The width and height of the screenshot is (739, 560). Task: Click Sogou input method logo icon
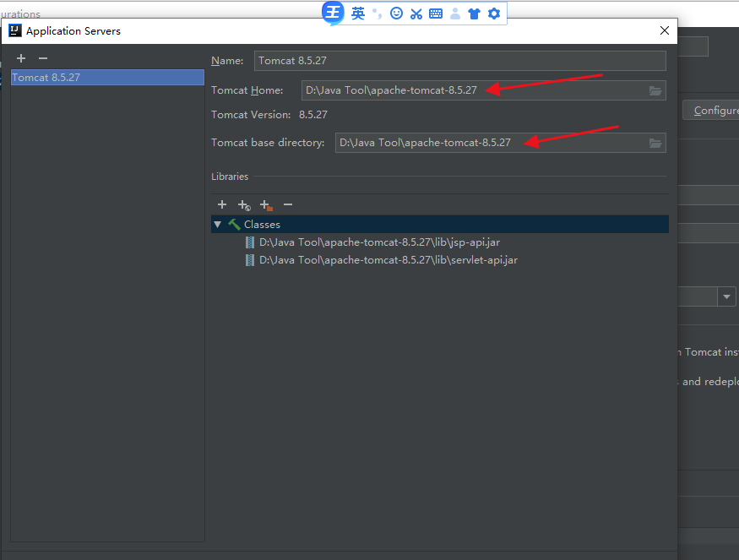[x=333, y=13]
